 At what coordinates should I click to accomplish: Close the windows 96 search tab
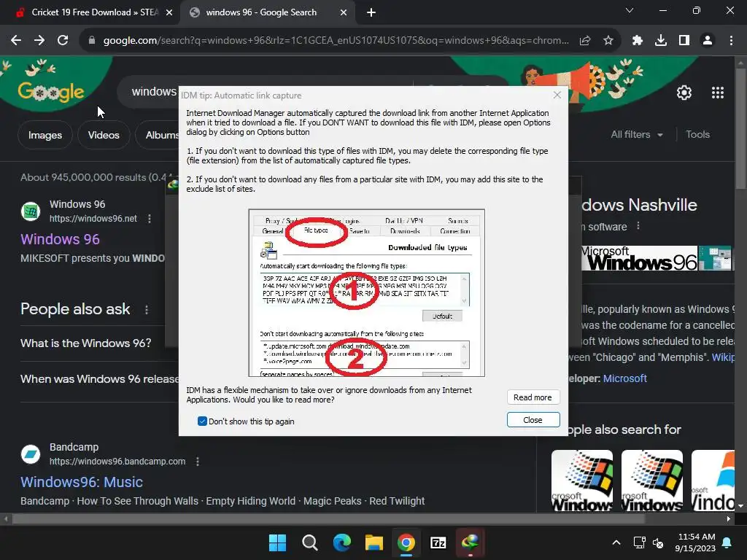(x=344, y=12)
